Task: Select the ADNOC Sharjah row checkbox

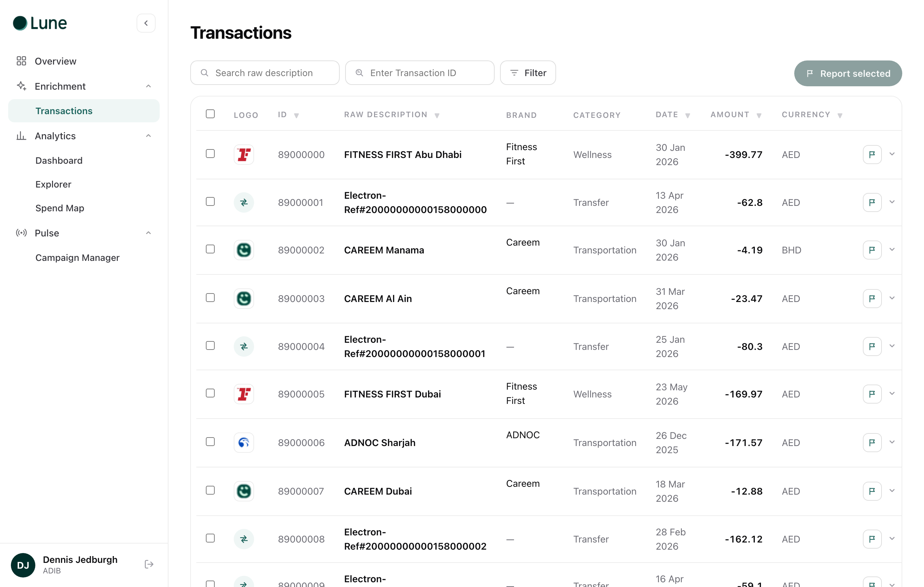Action: point(210,442)
